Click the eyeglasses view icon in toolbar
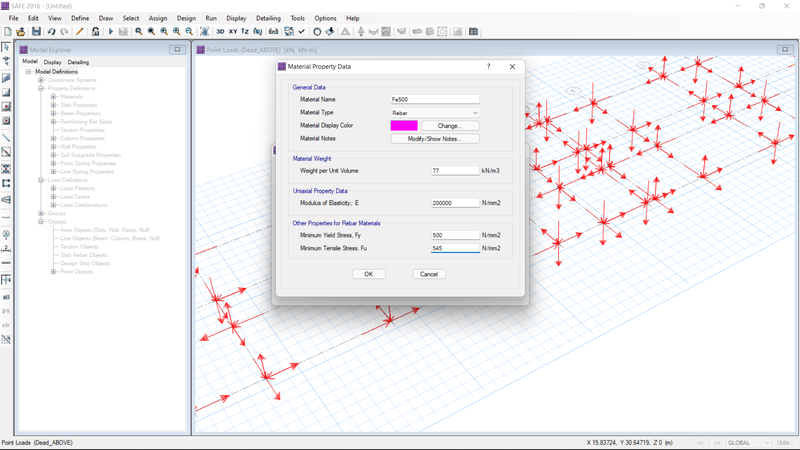Screen dimensions: 800x450 tap(273, 32)
